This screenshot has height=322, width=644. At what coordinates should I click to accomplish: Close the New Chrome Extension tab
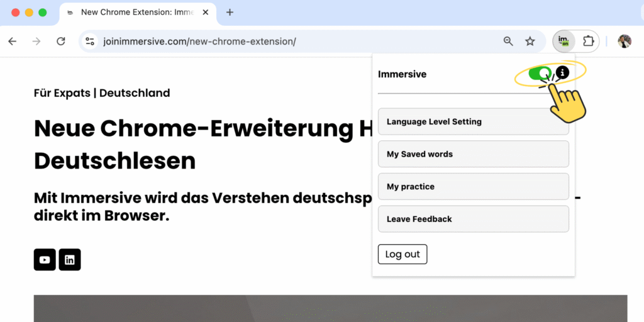click(205, 13)
